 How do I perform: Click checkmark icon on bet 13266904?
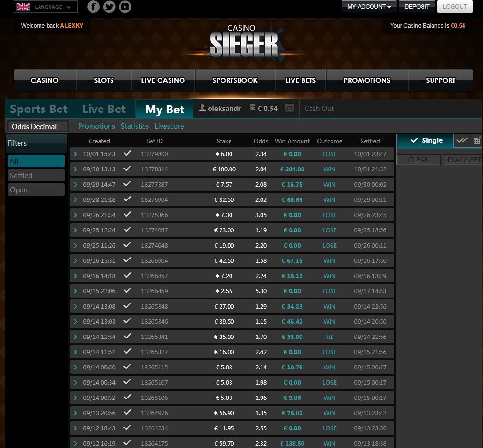click(127, 260)
